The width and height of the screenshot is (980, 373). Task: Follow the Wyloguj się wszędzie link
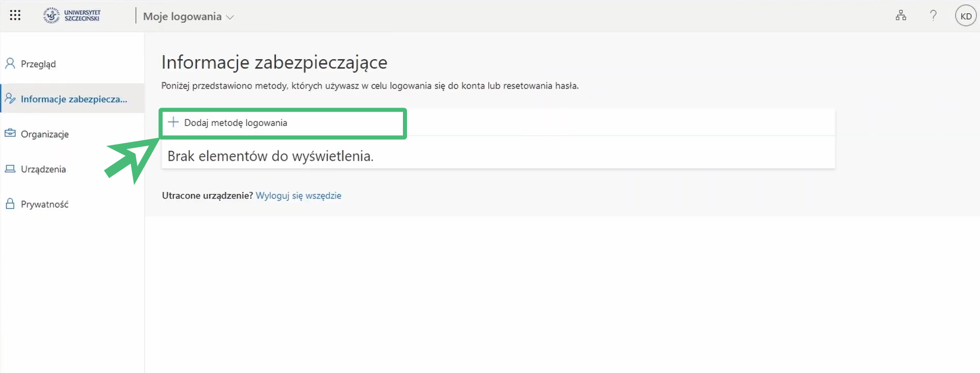click(x=298, y=196)
